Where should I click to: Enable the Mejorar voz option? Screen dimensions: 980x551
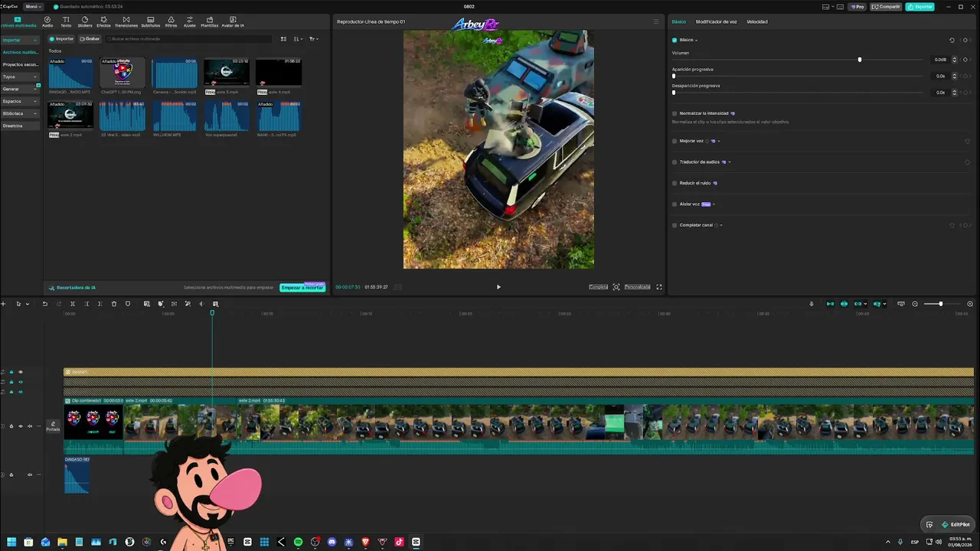[x=674, y=141]
